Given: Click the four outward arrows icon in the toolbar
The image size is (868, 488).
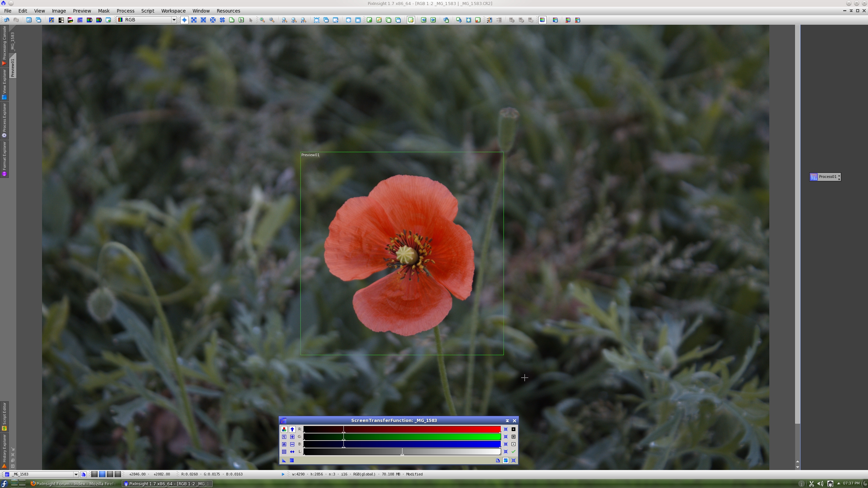Looking at the screenshot, I should click(x=194, y=20).
